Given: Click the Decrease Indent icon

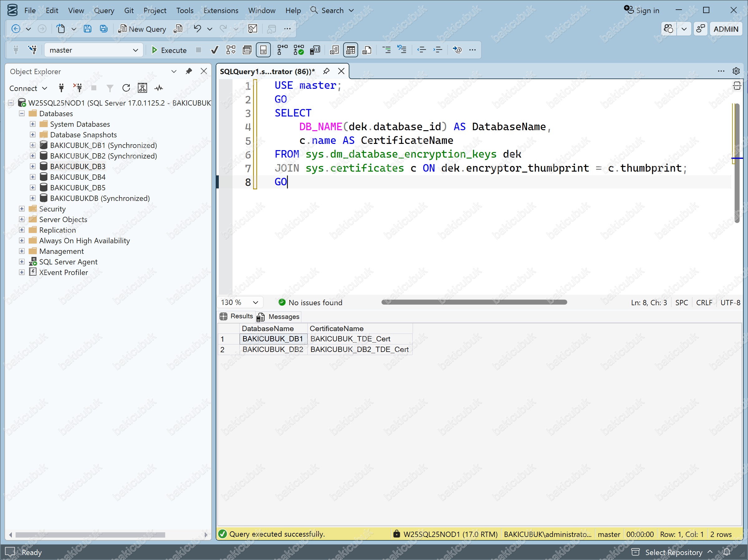Looking at the screenshot, I should 421,50.
